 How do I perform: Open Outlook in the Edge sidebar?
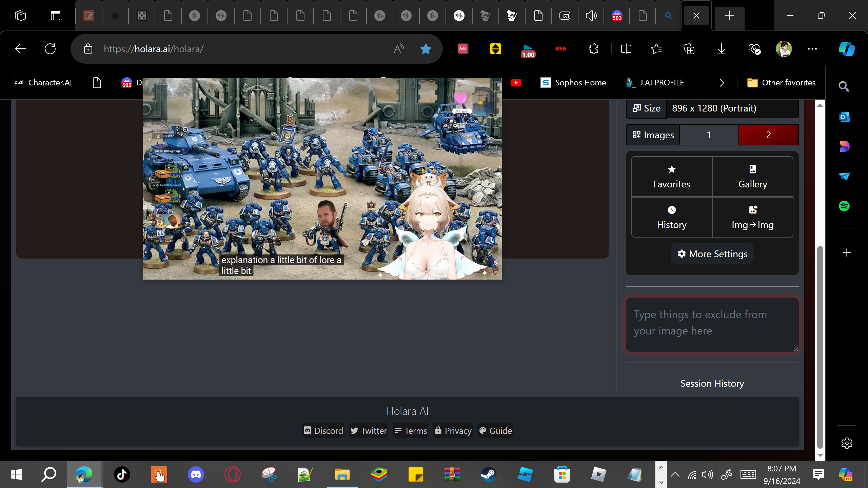(x=844, y=117)
